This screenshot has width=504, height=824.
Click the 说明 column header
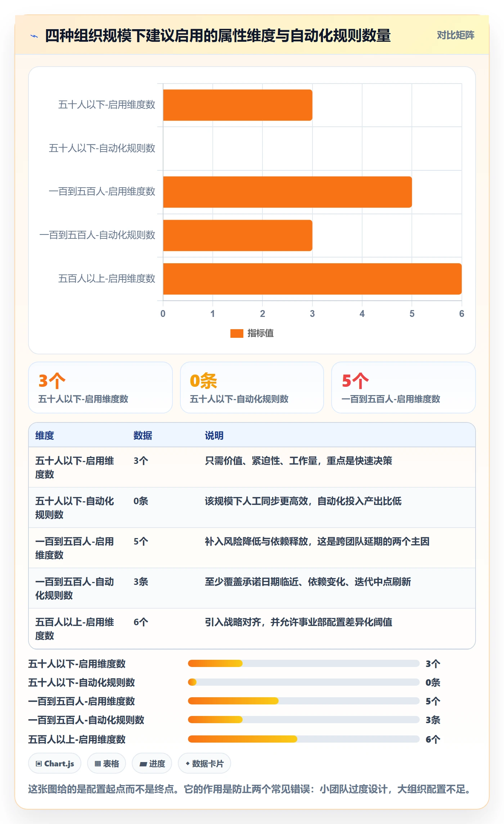[x=214, y=435]
